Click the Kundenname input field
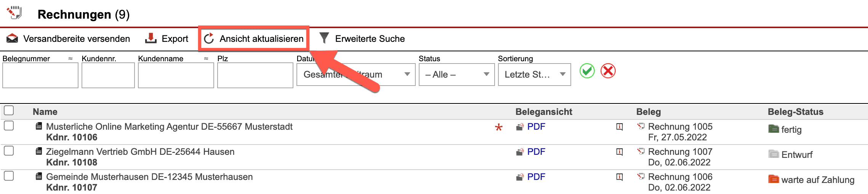This screenshot has height=194, width=868. [x=176, y=75]
